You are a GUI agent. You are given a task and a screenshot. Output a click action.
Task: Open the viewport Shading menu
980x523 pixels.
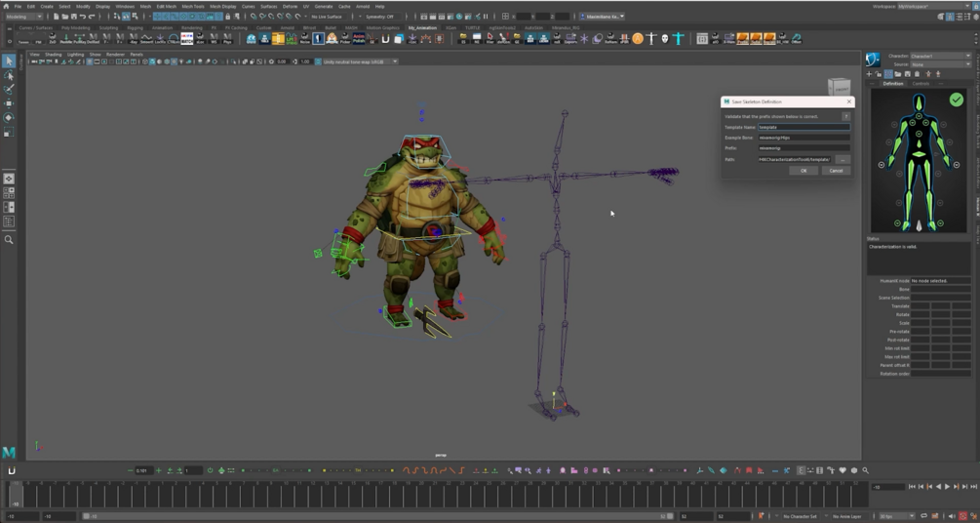click(x=53, y=55)
